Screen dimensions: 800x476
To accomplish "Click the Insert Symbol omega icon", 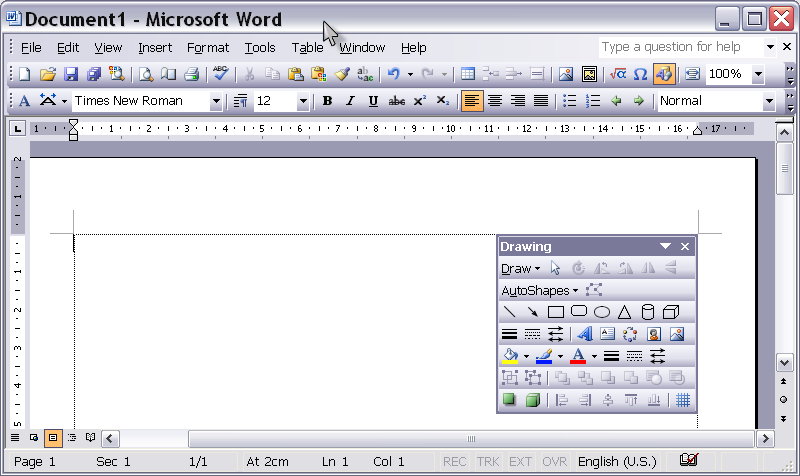I will (640, 74).
